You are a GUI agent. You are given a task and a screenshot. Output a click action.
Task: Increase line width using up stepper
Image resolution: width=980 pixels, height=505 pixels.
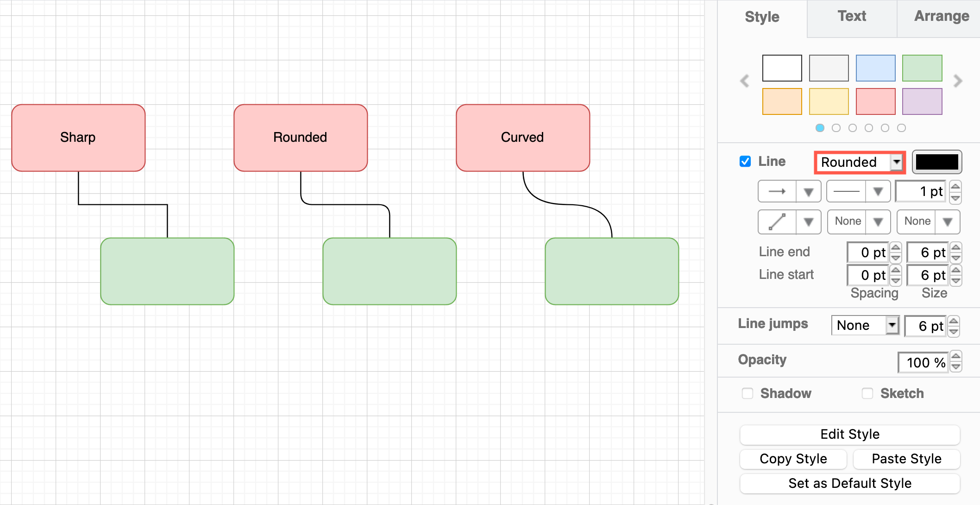955,186
